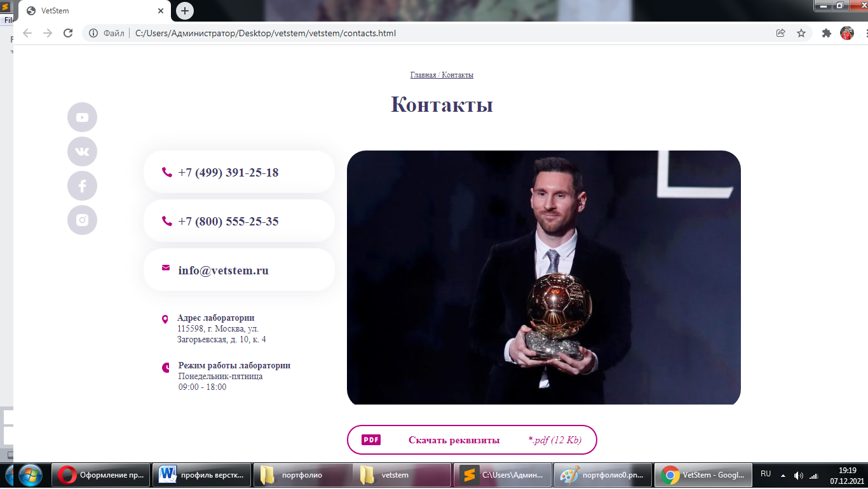Viewport: 868px width, 489px height.
Task: Click the address bar URL
Action: coord(266,33)
